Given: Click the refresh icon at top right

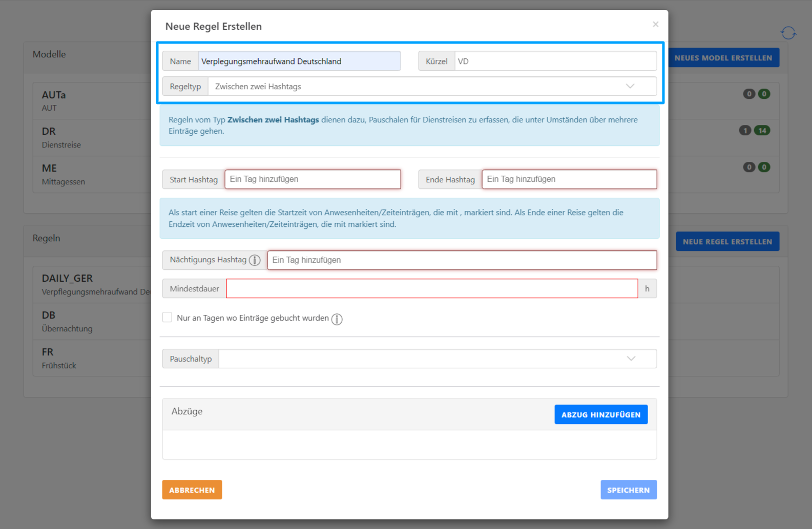Looking at the screenshot, I should tap(788, 33).
